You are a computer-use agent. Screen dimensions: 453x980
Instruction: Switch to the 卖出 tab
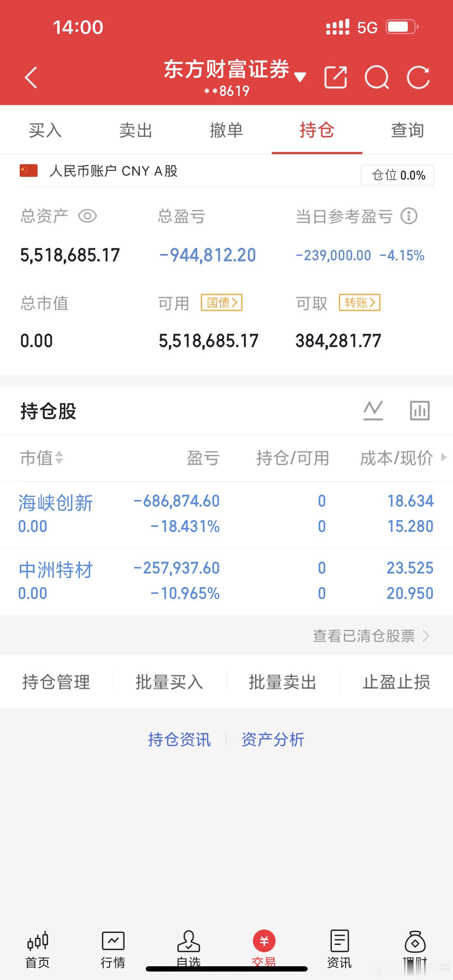click(x=136, y=130)
